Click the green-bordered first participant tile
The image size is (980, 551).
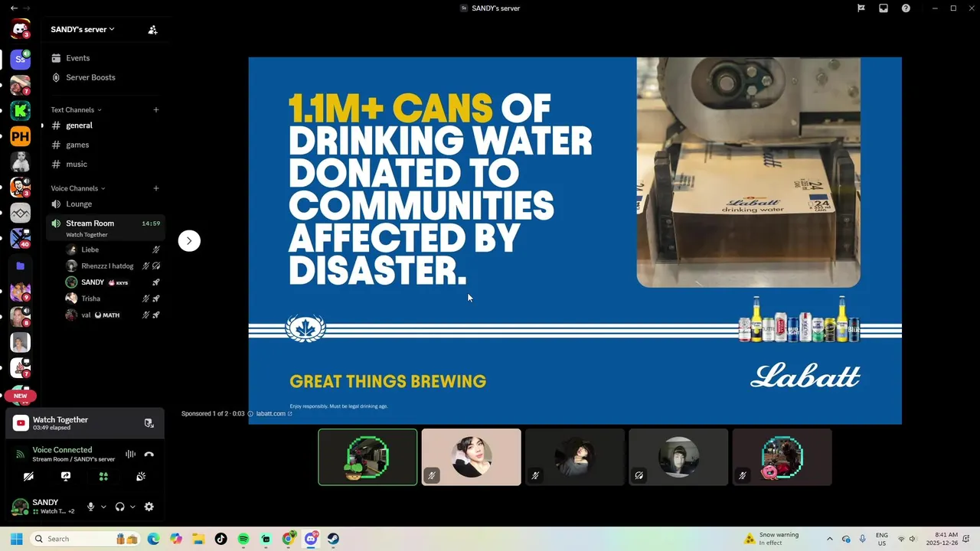point(367,457)
